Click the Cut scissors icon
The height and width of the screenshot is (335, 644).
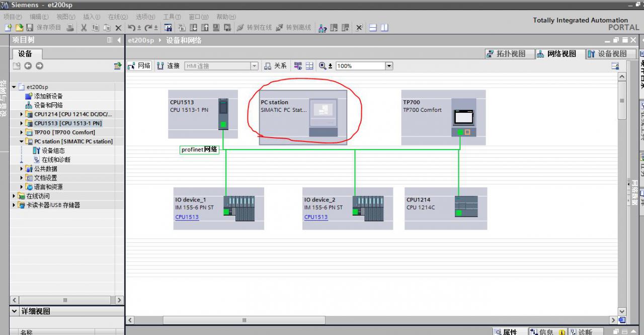pyautogui.click(x=84, y=28)
